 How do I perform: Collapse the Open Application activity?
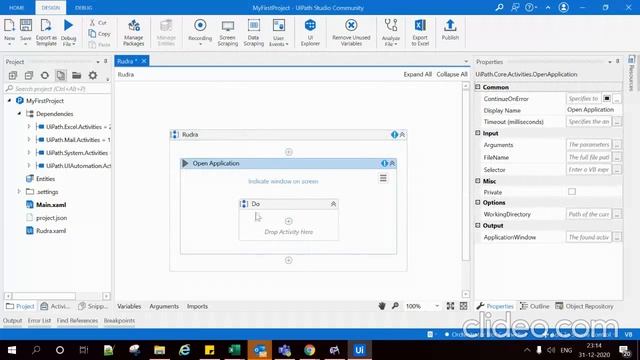pyautogui.click(x=392, y=163)
